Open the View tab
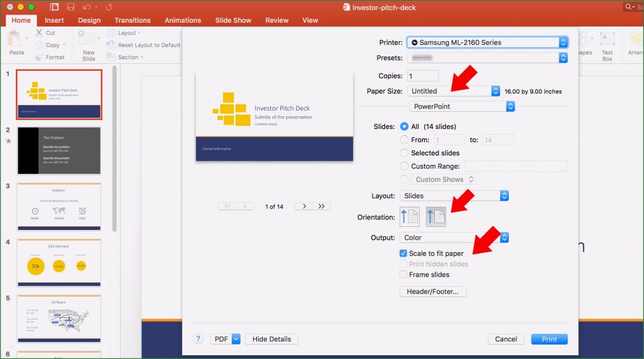The image size is (644, 359). click(x=310, y=20)
